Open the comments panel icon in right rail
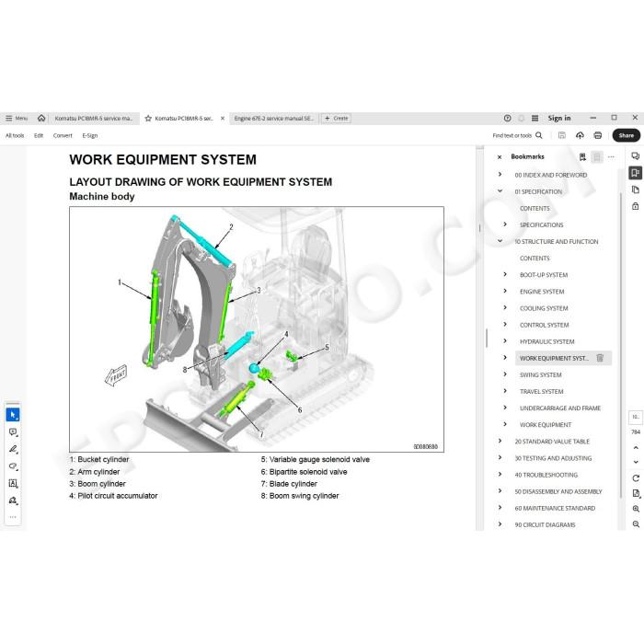Image resolution: width=644 pixels, height=644 pixels. (x=635, y=156)
